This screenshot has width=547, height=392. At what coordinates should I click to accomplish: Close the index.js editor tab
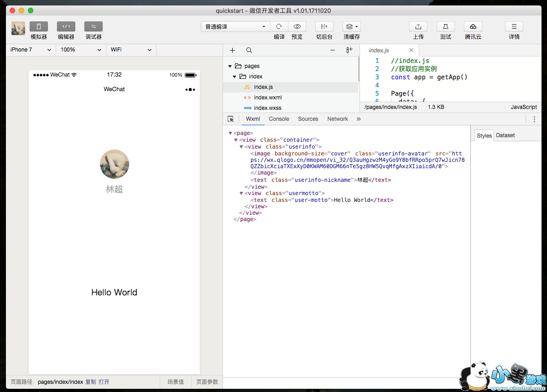pos(411,50)
